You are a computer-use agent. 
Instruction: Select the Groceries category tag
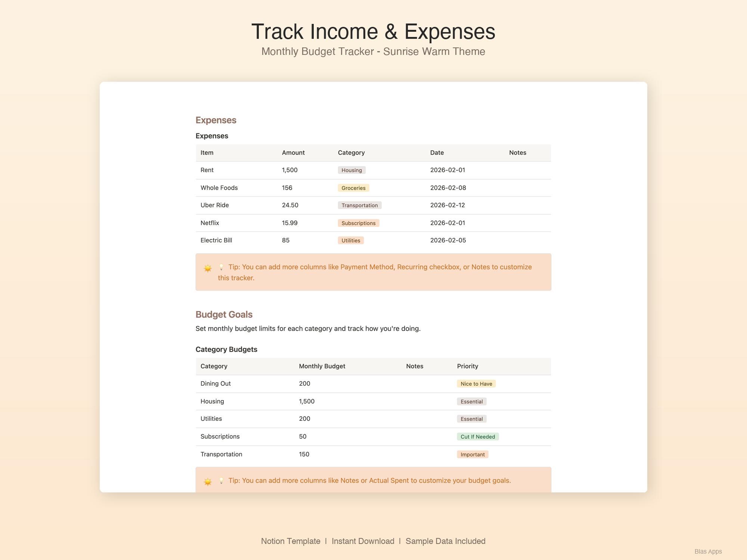pos(353,188)
